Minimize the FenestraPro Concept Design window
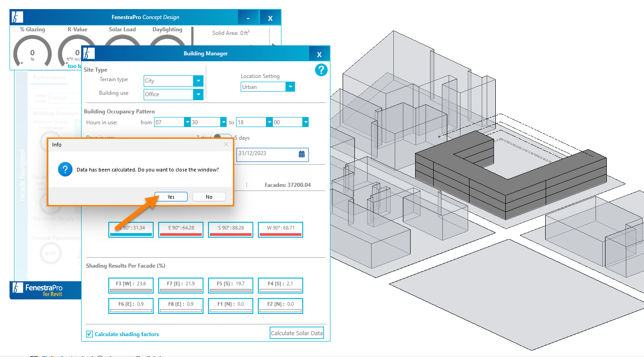The width and height of the screenshot is (644, 357). point(248,18)
